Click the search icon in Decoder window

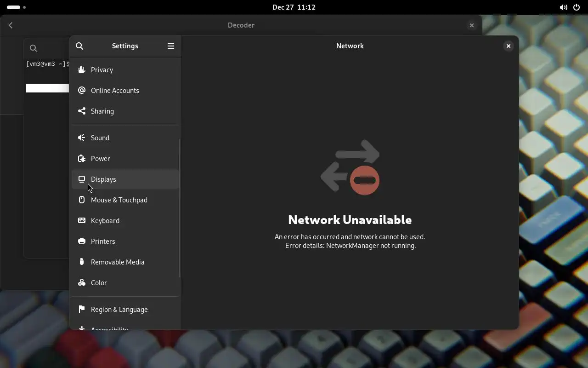[33, 48]
